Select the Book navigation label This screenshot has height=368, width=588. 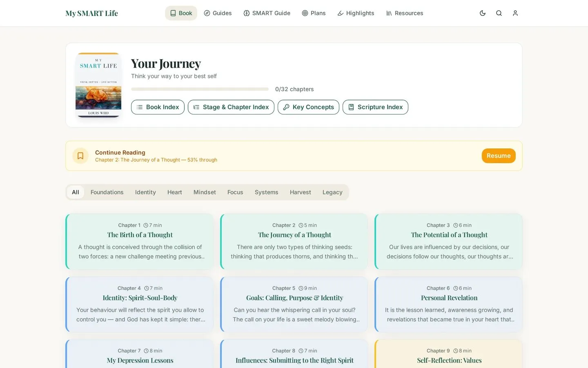185,13
